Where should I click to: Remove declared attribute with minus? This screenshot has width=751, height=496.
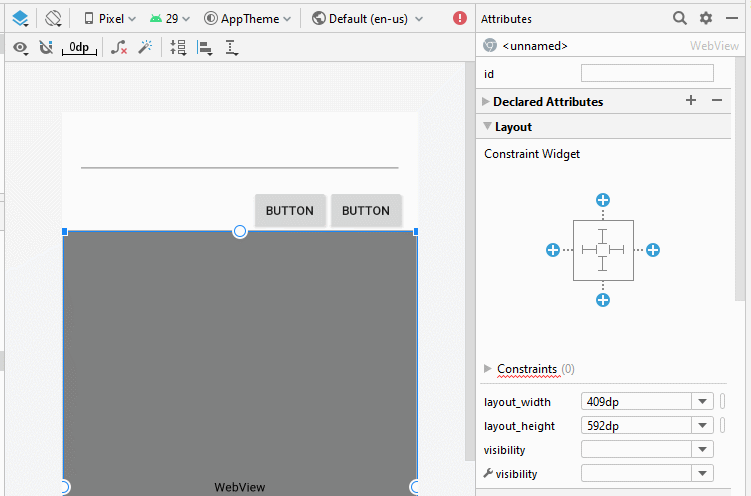coord(717,101)
